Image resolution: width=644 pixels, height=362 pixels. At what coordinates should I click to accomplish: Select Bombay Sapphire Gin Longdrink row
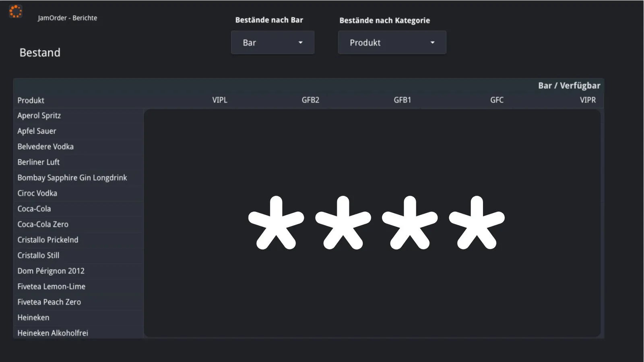pos(78,178)
